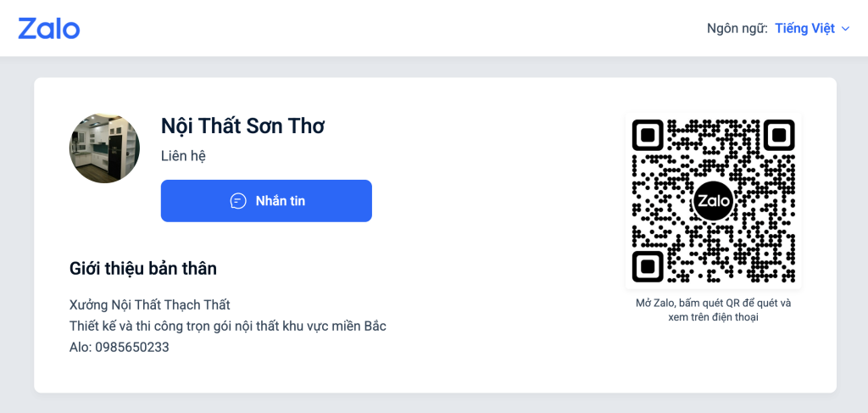
Task: Click the Giới thiệu bản thân heading
Action: 143,269
